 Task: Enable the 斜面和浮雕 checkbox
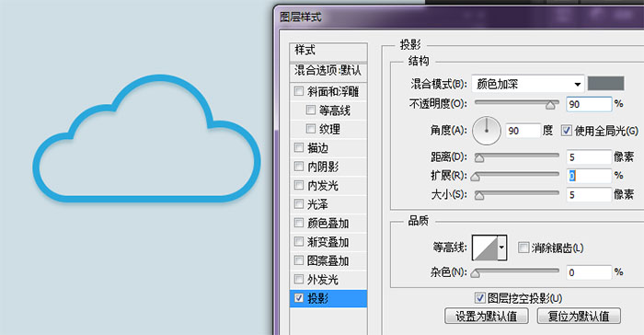click(x=299, y=91)
